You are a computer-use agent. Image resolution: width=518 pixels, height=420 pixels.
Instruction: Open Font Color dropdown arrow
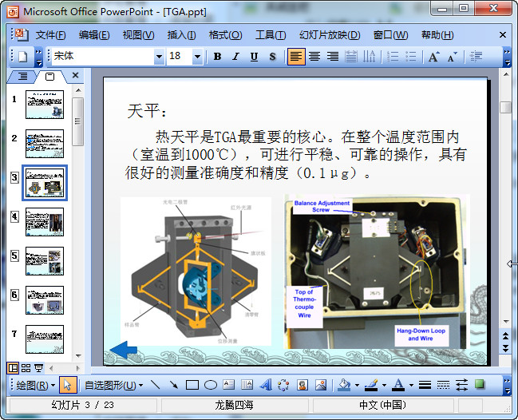point(411,386)
